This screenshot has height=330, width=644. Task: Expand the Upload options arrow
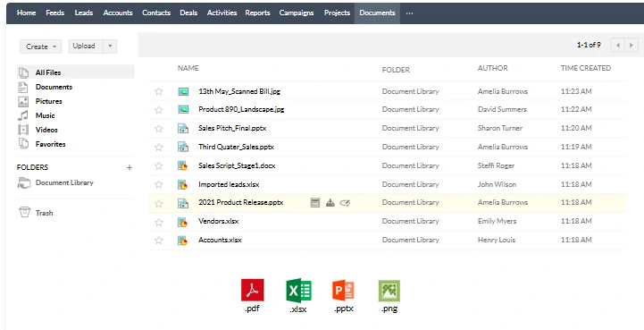(110, 47)
